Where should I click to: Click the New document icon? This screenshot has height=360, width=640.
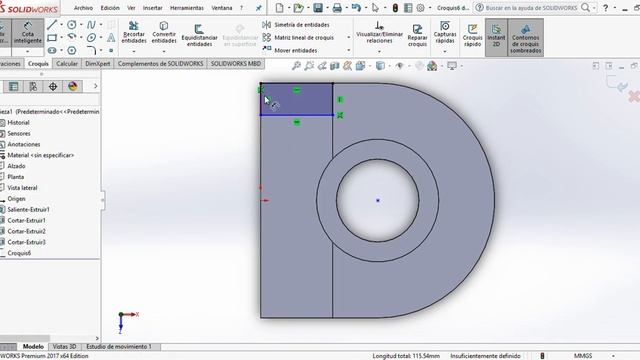tap(280, 8)
